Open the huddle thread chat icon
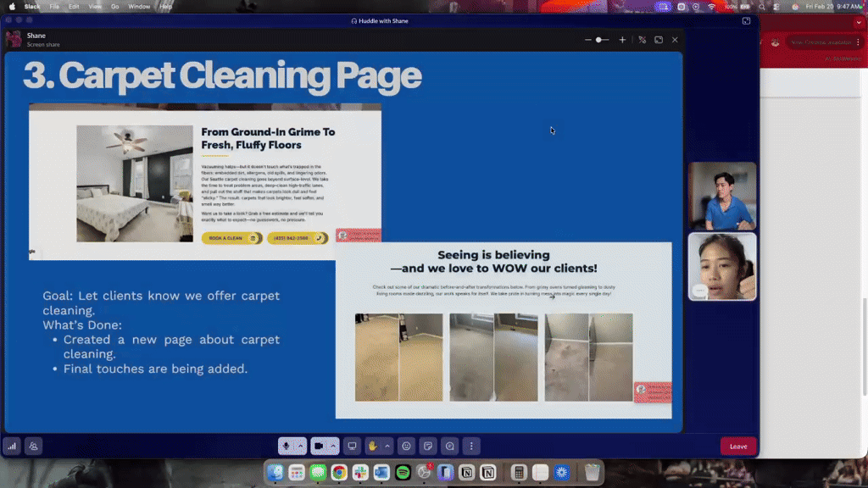 tap(449, 446)
